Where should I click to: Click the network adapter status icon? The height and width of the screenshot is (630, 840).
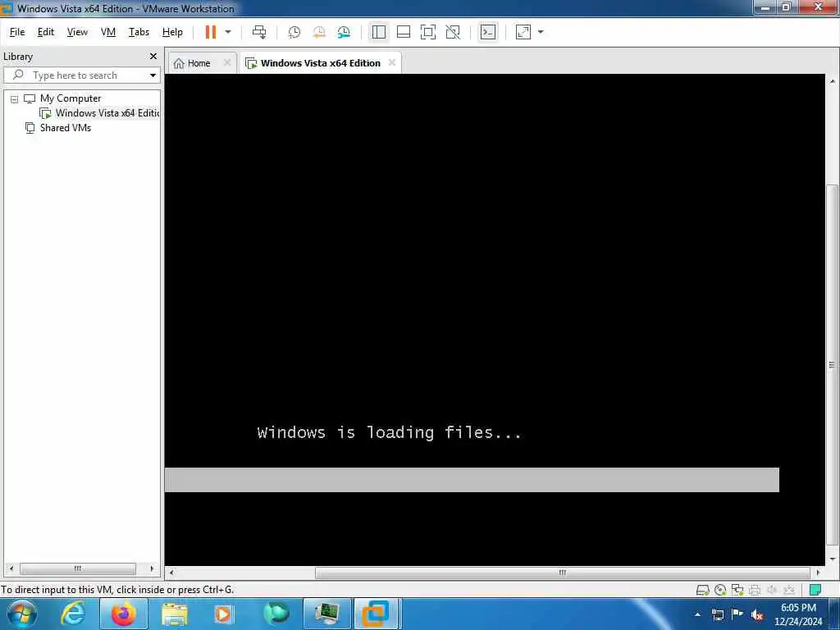737,590
